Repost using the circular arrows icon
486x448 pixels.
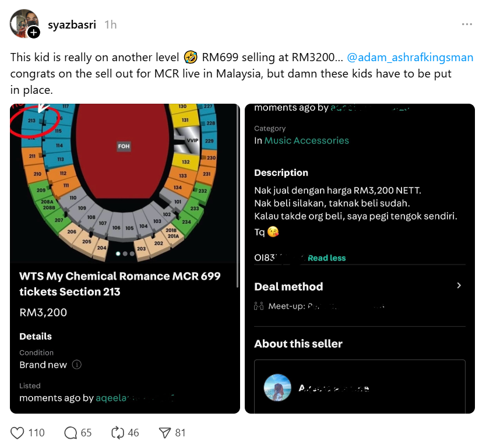point(118,433)
